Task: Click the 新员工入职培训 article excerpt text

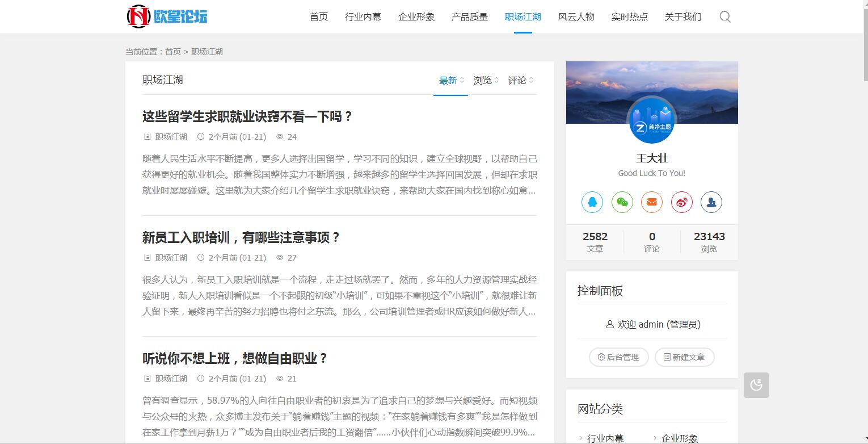Action: [340, 295]
